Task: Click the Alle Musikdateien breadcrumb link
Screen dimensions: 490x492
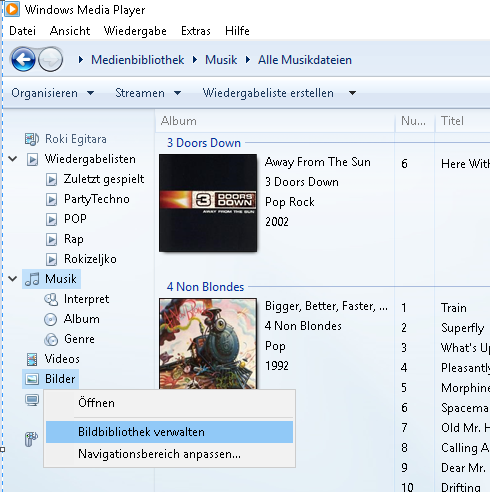Action: [x=305, y=60]
